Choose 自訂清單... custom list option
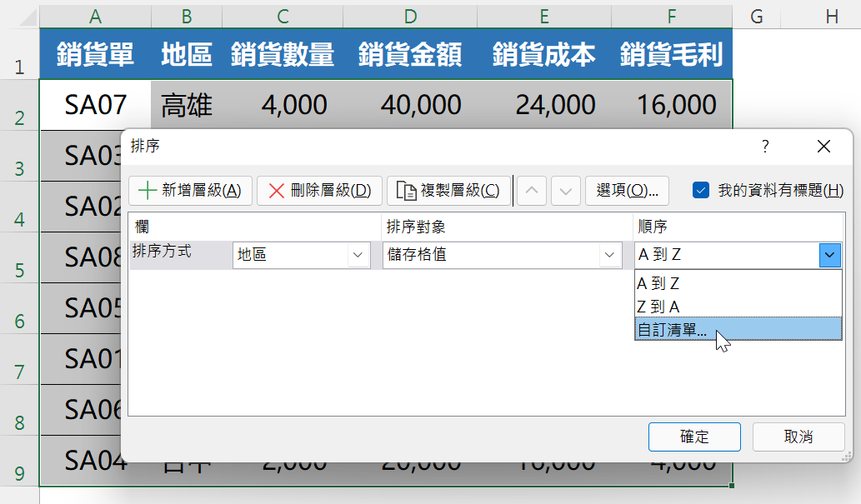Image resolution: width=861 pixels, height=504 pixels. (738, 329)
